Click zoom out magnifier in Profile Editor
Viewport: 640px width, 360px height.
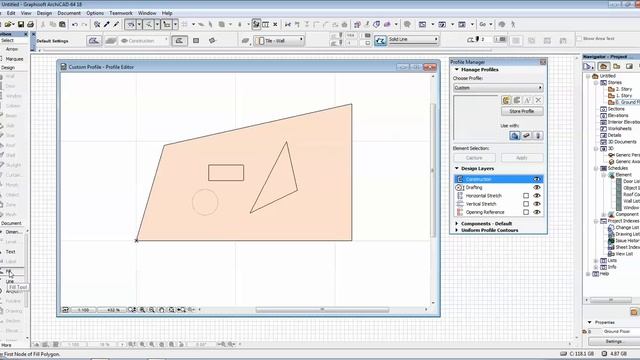click(152, 310)
